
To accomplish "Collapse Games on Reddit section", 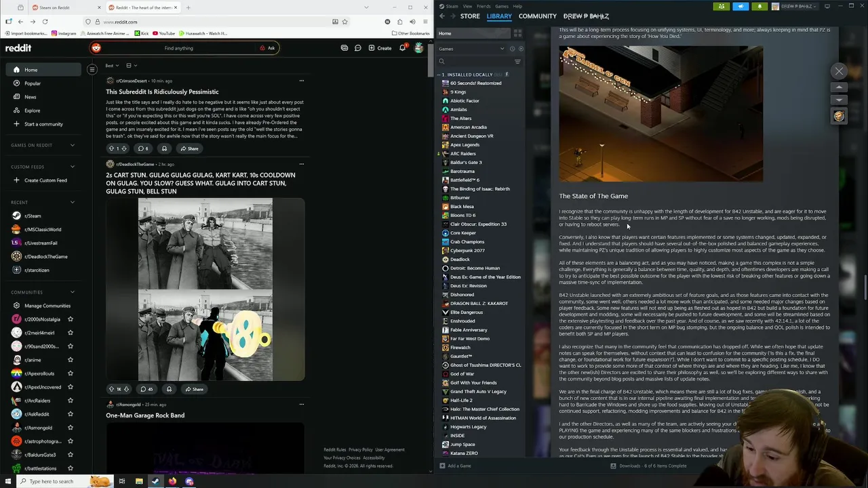I will click(x=73, y=145).
